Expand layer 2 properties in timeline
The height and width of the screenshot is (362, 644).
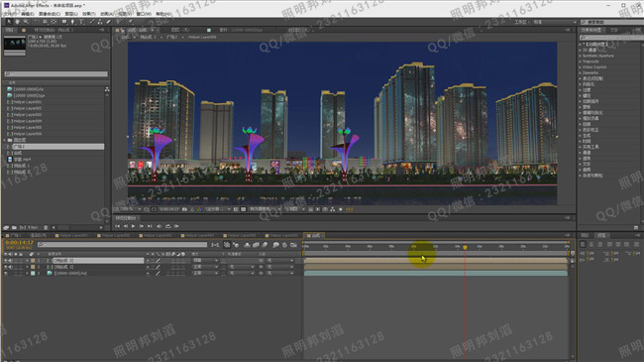pyautogui.click(x=28, y=267)
